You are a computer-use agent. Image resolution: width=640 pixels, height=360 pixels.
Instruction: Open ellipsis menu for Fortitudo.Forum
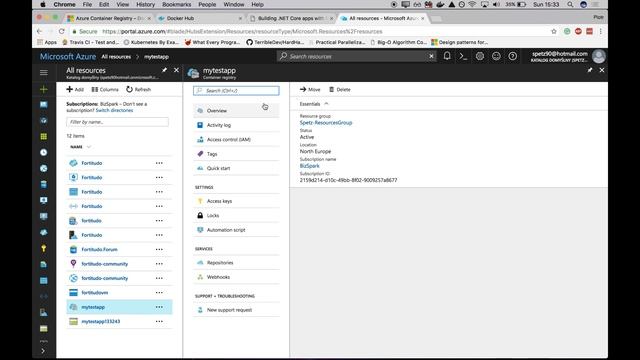pos(159,249)
